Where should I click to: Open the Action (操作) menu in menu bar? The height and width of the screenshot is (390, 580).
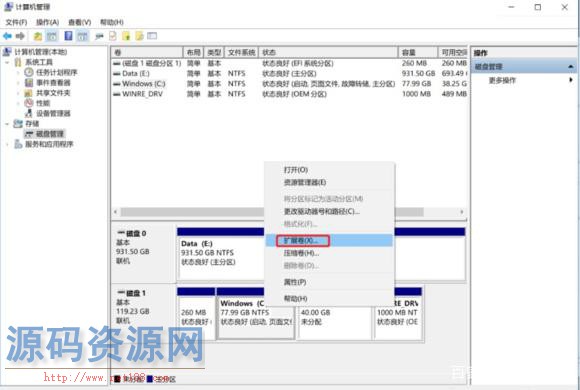coord(47,22)
